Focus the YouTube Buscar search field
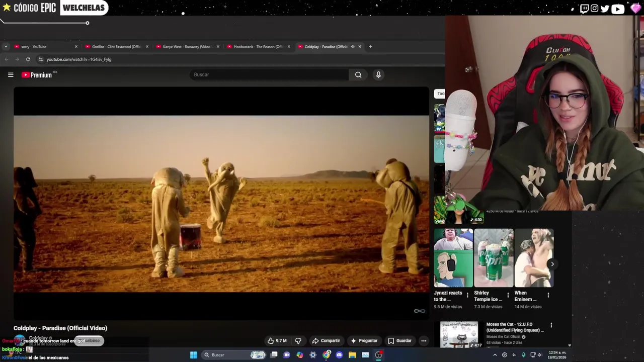The image size is (644, 362). coord(269,75)
